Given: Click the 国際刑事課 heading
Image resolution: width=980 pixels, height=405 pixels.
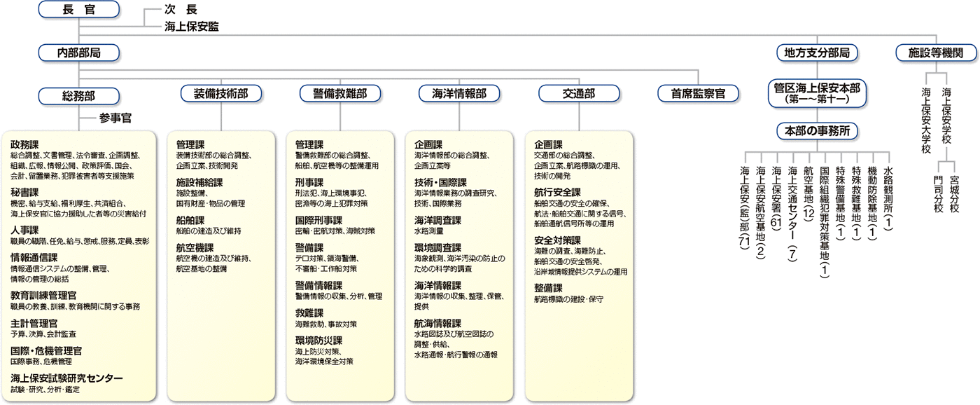Looking at the screenshot, I should [318, 219].
